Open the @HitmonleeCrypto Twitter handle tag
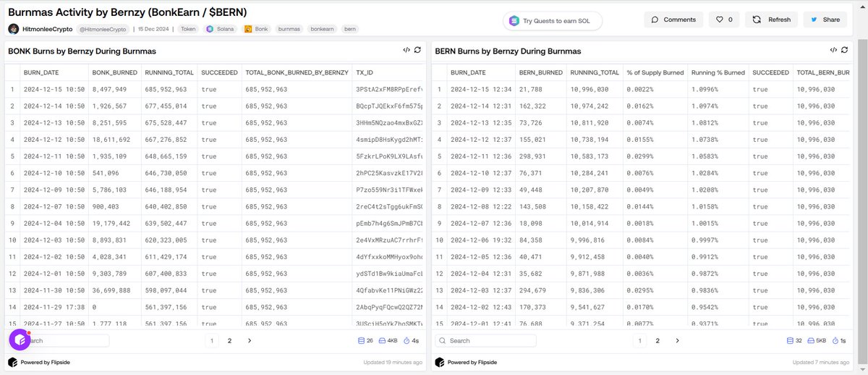This screenshot has height=375, width=868. tap(103, 29)
